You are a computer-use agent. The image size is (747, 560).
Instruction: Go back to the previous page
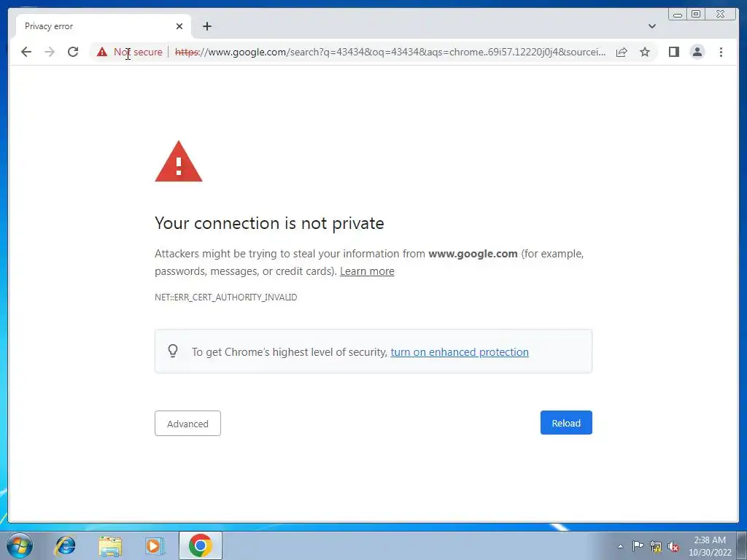[x=26, y=52]
